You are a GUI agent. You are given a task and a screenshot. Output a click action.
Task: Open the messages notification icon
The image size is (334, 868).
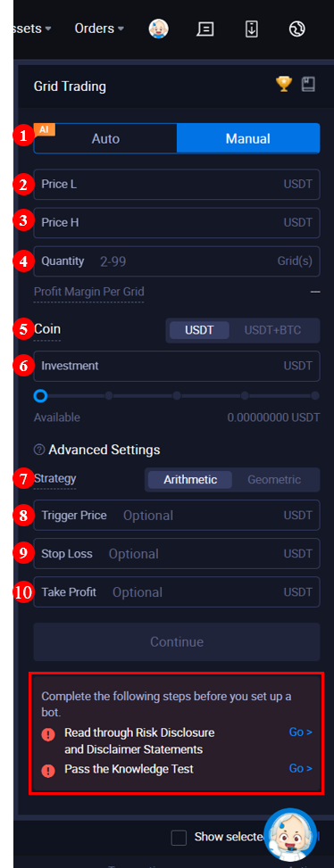click(205, 29)
